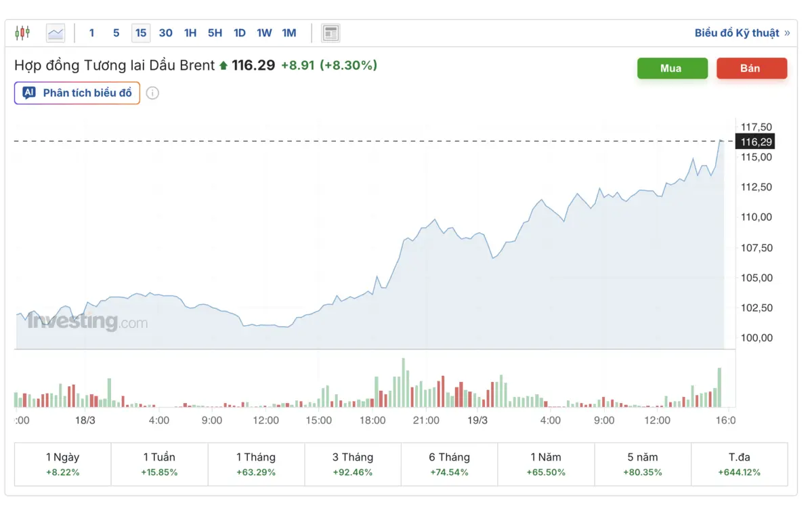Open the 5H interval option
The height and width of the screenshot is (508, 812).
214,32
